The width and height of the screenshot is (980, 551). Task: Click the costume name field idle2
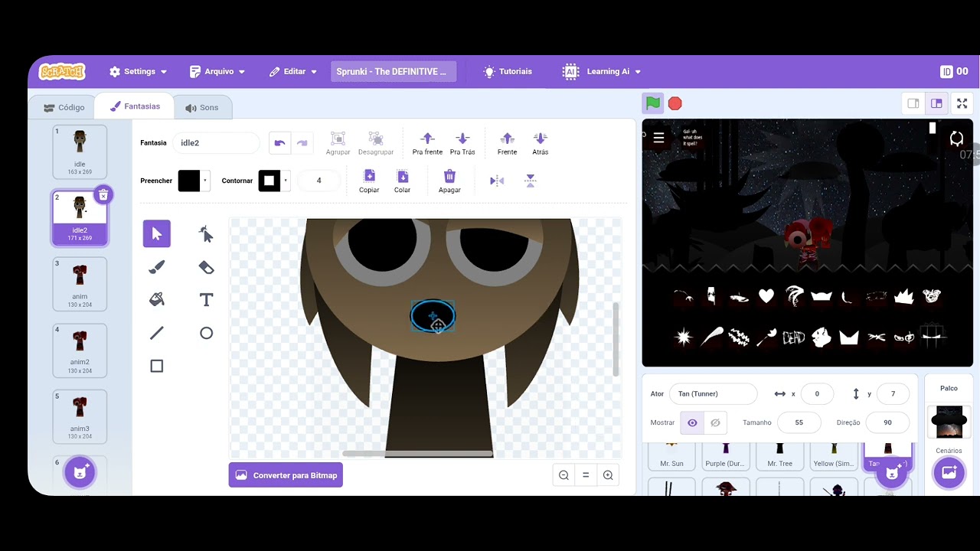(x=217, y=143)
